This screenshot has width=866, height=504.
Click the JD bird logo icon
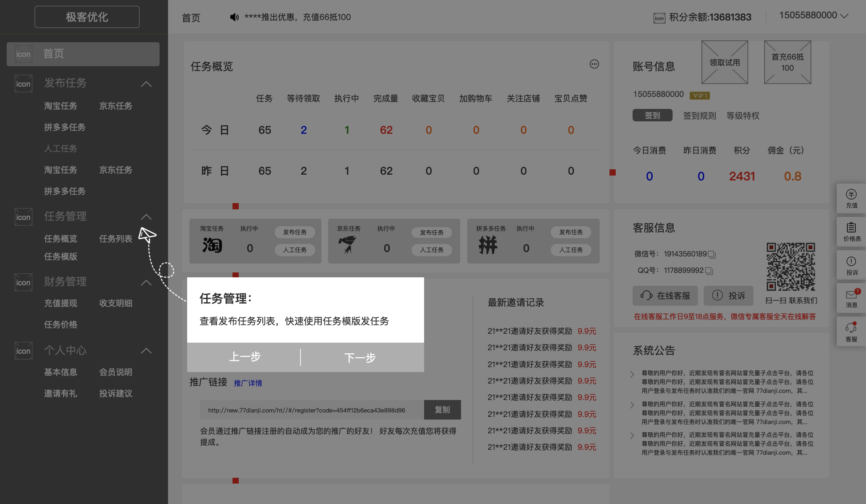pyautogui.click(x=347, y=245)
